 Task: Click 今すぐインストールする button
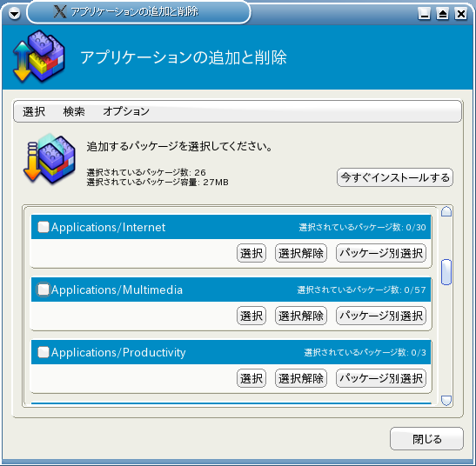(395, 177)
